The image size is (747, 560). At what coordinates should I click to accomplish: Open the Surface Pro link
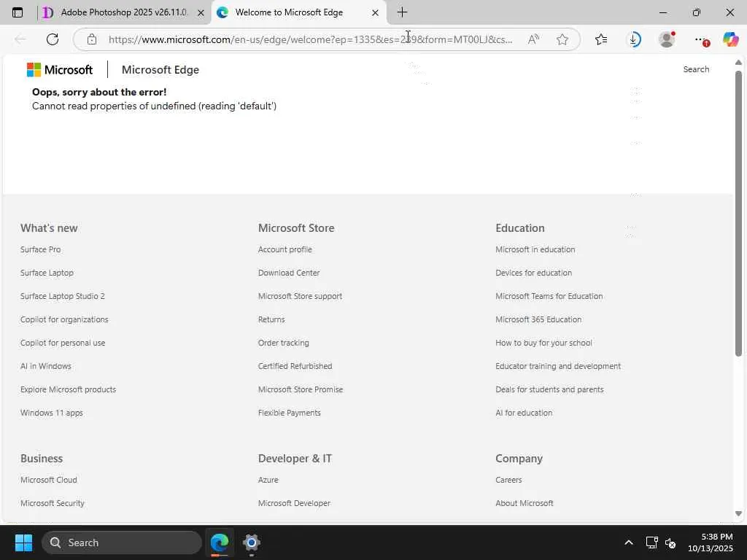click(41, 249)
